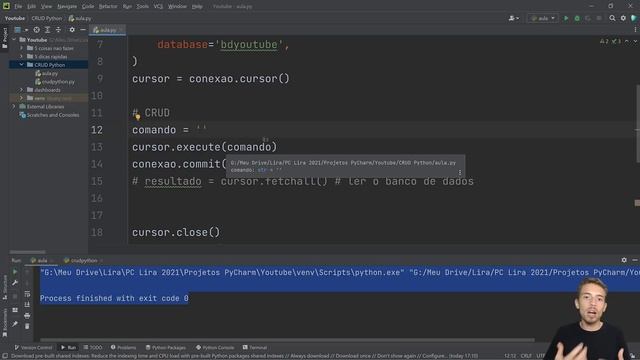Viewport: 640px width, 360px height.
Task: Open the user account icon in toolbar
Action: (x=513, y=18)
